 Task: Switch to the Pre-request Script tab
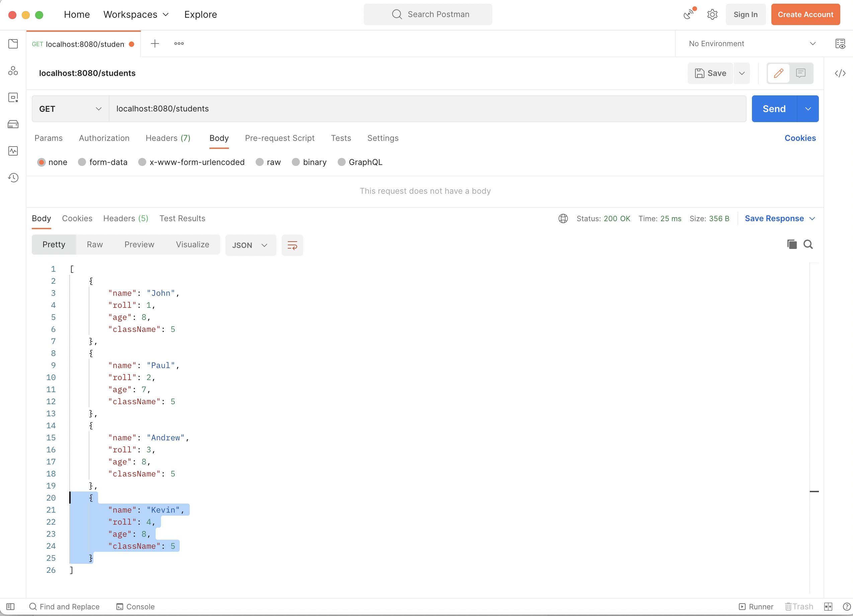pyautogui.click(x=280, y=138)
